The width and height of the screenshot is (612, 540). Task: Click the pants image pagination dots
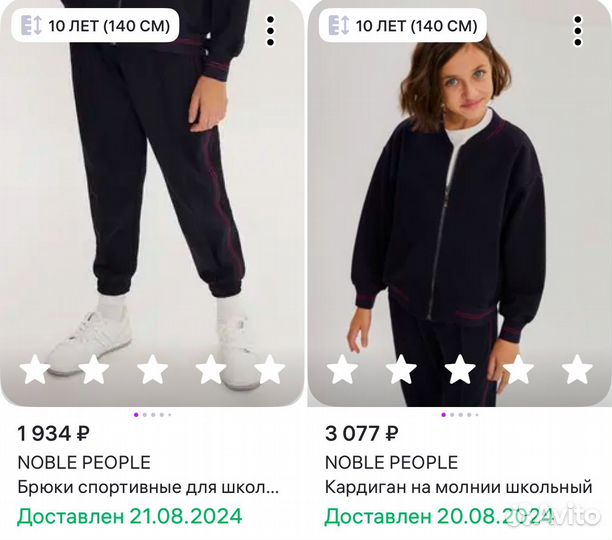(152, 414)
